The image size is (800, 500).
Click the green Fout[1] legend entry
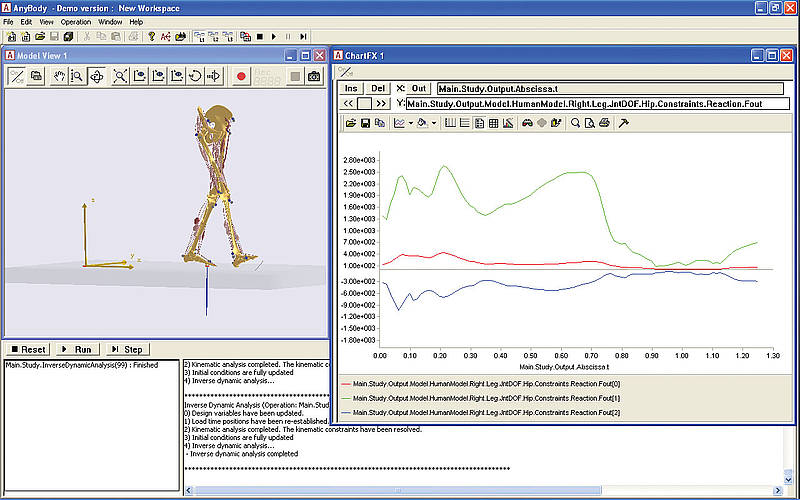click(481, 398)
